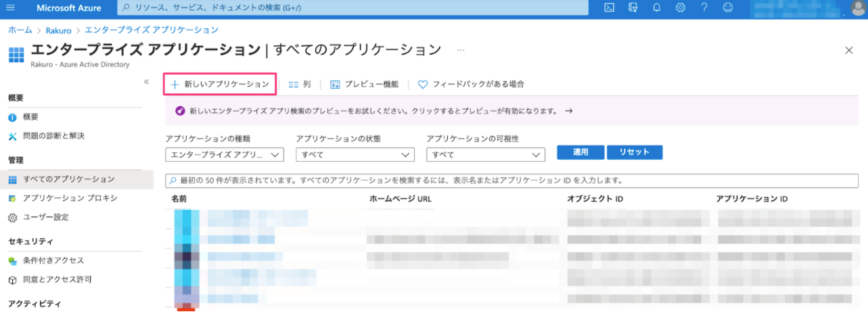Expand the アプリケーションの種類 dropdown
Image resolution: width=868 pixels, height=314 pixels.
(225, 155)
